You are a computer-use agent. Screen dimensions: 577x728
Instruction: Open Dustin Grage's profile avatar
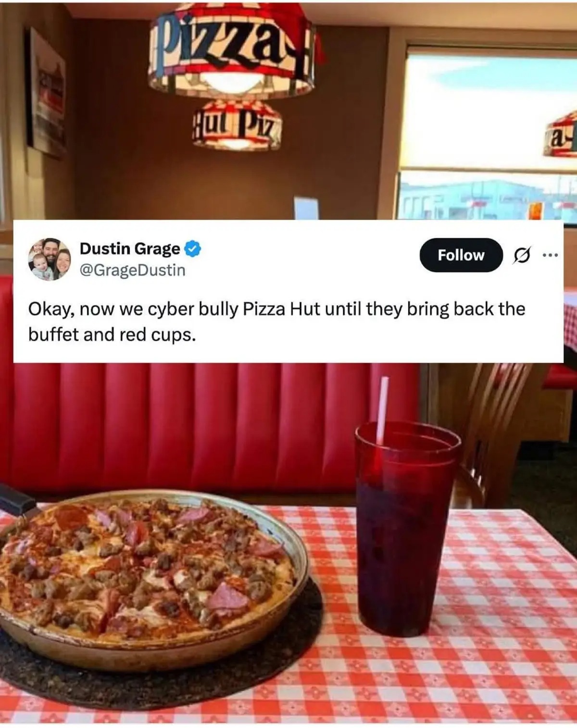(50, 259)
